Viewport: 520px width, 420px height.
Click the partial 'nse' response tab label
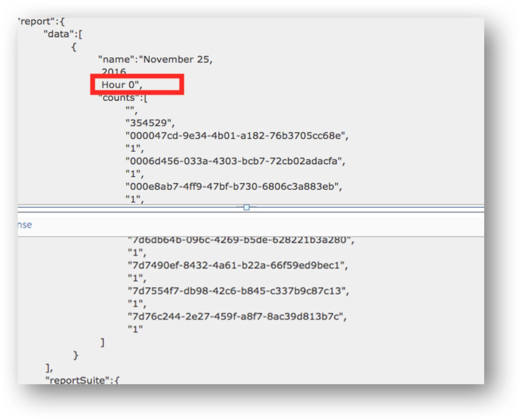coord(25,225)
